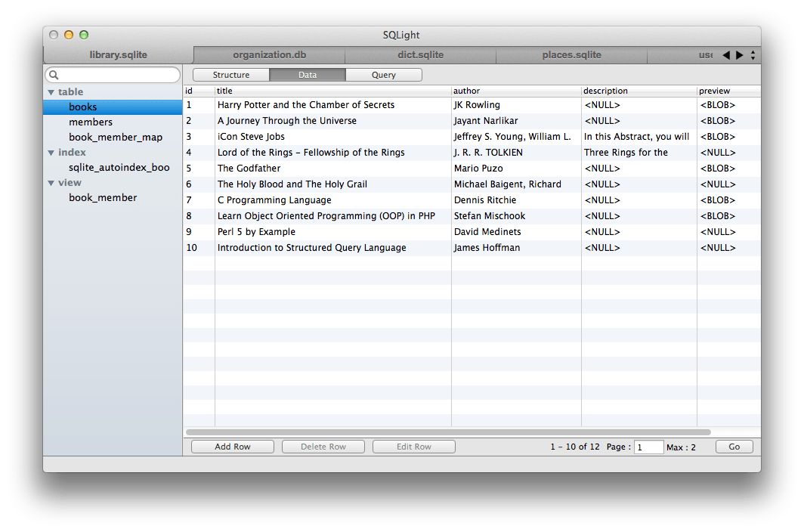Collapse the view group in the sidebar

tap(51, 182)
